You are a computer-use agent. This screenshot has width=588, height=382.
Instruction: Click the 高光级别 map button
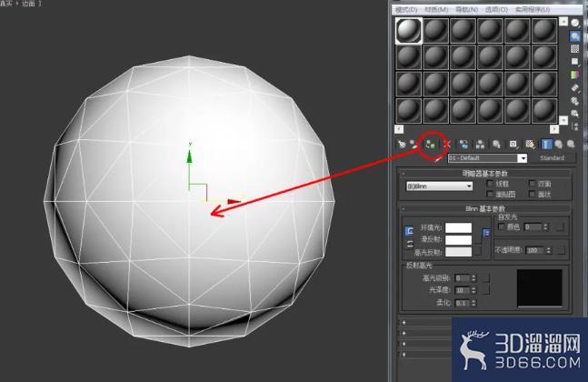485,278
